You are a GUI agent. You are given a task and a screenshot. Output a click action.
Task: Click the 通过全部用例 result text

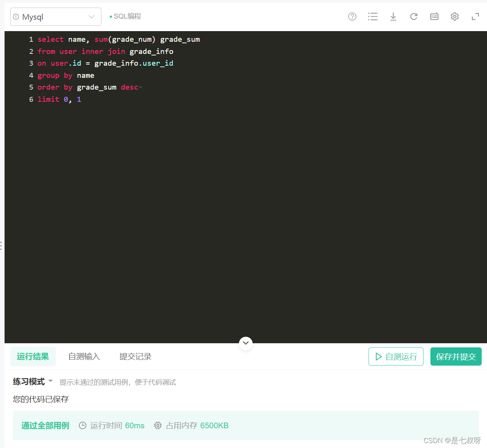[x=45, y=426]
